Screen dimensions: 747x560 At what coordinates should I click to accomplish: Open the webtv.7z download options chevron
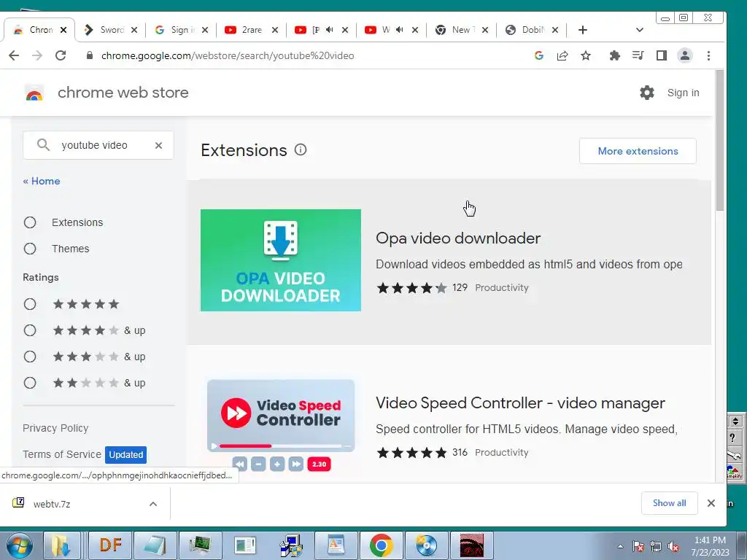click(x=153, y=504)
